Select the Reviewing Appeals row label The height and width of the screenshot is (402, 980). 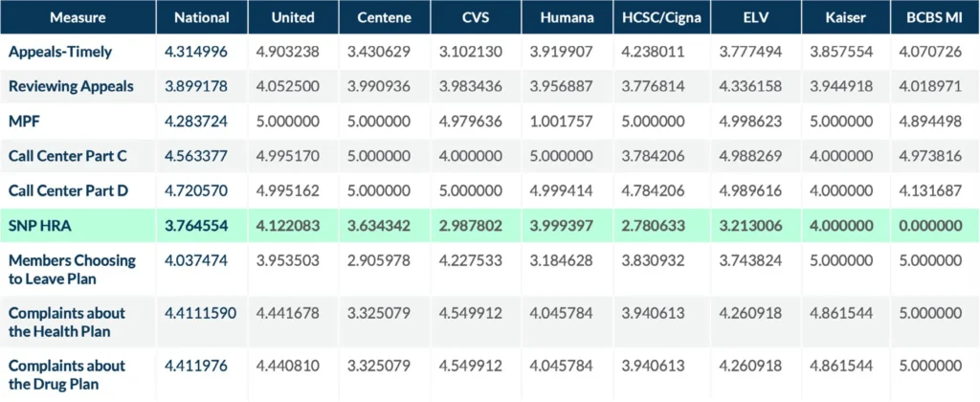point(71,87)
